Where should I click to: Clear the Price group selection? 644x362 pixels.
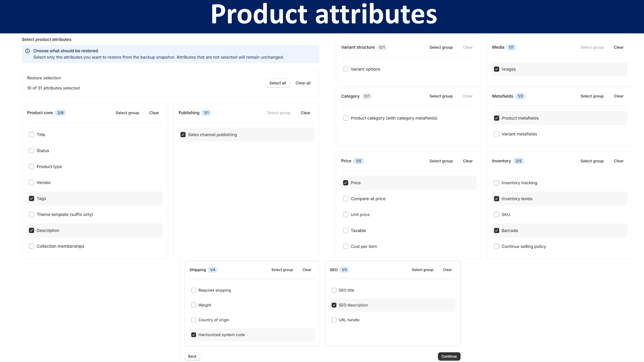[x=468, y=161]
